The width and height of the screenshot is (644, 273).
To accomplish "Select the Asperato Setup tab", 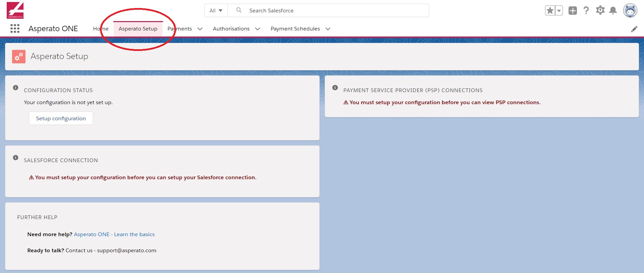I will [x=138, y=29].
